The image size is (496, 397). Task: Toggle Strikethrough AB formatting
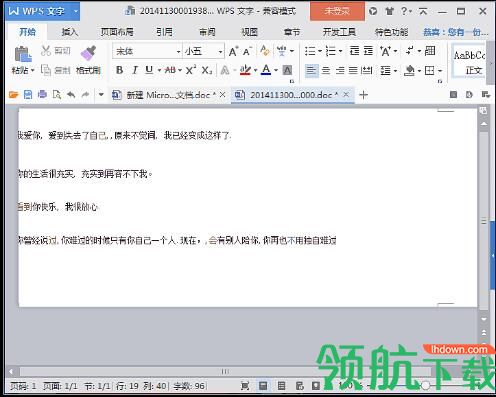pyautogui.click(x=170, y=70)
